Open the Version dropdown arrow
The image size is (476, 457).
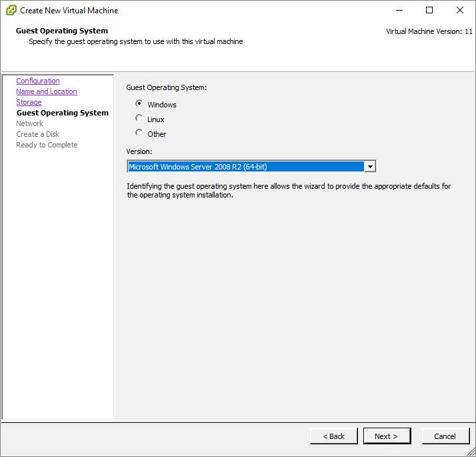click(370, 167)
